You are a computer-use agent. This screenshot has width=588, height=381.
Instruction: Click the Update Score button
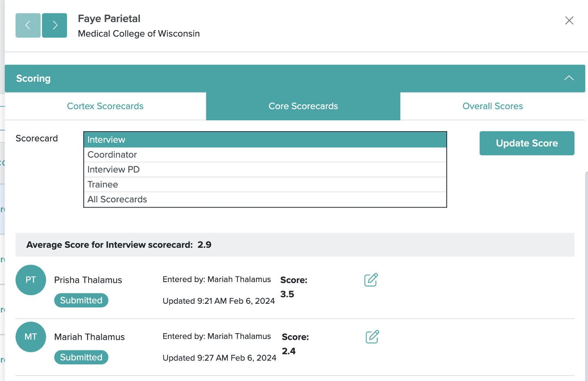click(x=527, y=143)
